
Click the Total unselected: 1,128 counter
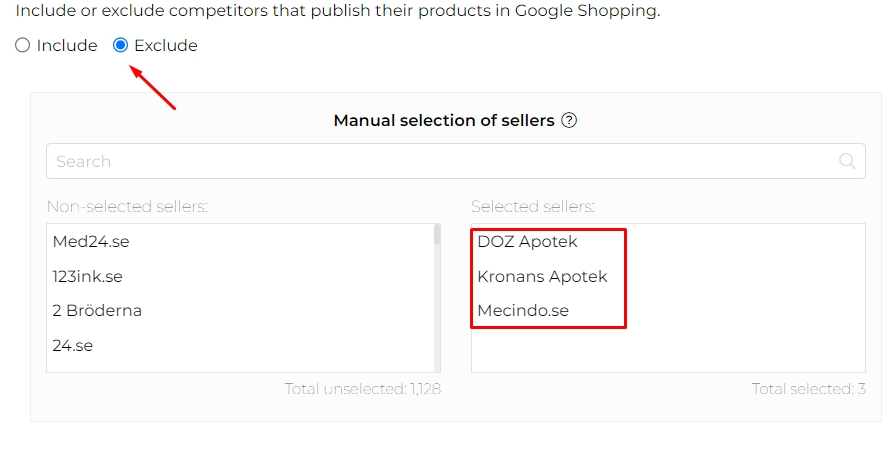(x=362, y=389)
